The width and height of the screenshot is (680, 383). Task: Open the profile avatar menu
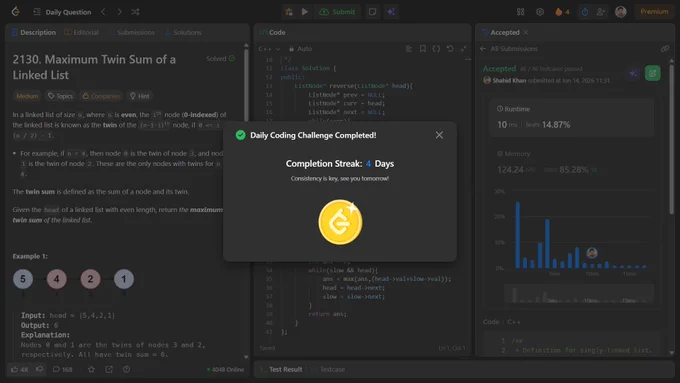(x=621, y=12)
